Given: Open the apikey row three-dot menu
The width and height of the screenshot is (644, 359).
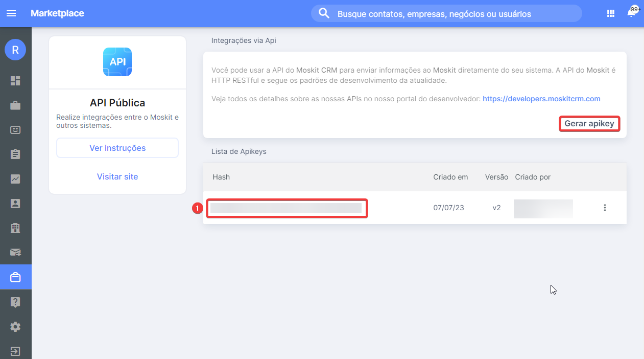Looking at the screenshot, I should 605,208.
